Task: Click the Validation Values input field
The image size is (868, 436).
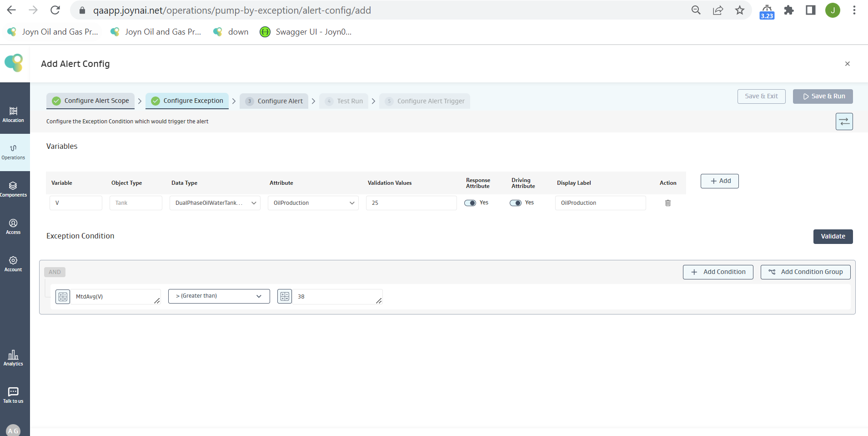Action: 411,203
